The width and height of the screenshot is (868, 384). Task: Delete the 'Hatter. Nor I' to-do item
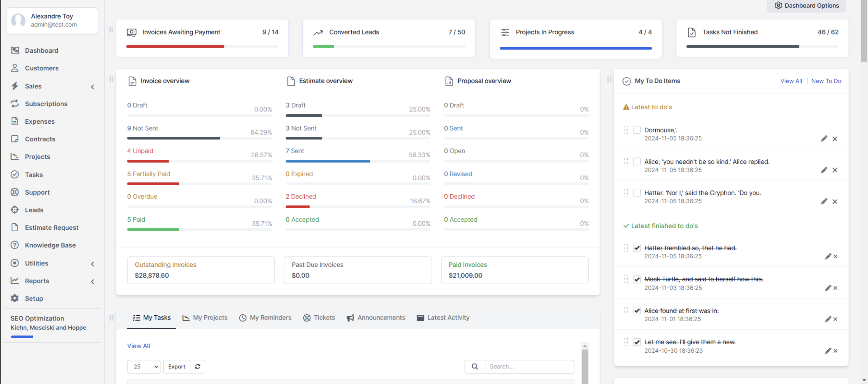pos(835,202)
